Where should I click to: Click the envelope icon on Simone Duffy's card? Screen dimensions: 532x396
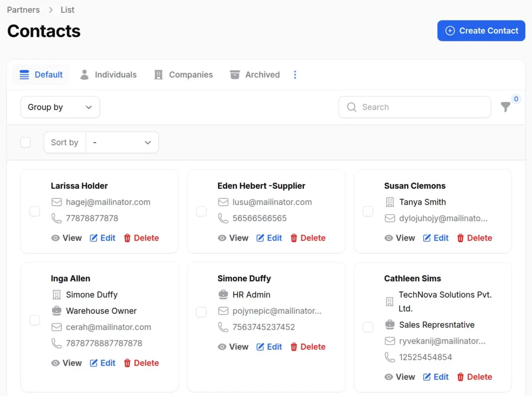pos(223,311)
